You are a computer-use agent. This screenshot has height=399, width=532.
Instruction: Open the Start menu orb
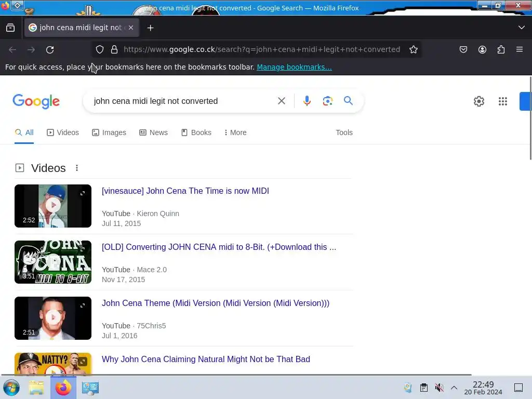11,388
